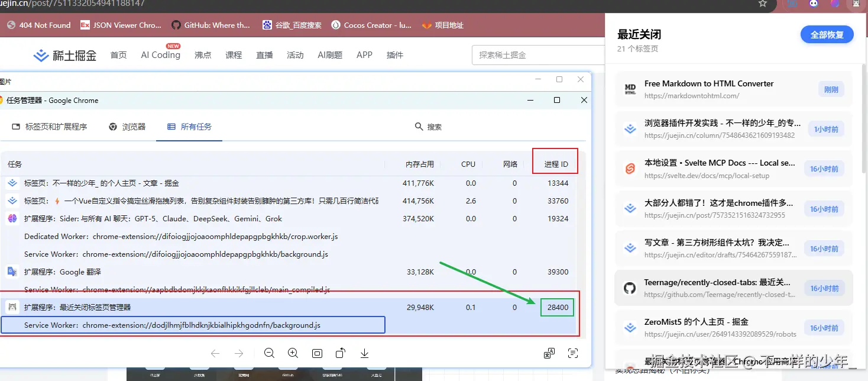Image resolution: width=868 pixels, height=381 pixels.
Task: Sort by CPU column header
Action: pos(468,164)
